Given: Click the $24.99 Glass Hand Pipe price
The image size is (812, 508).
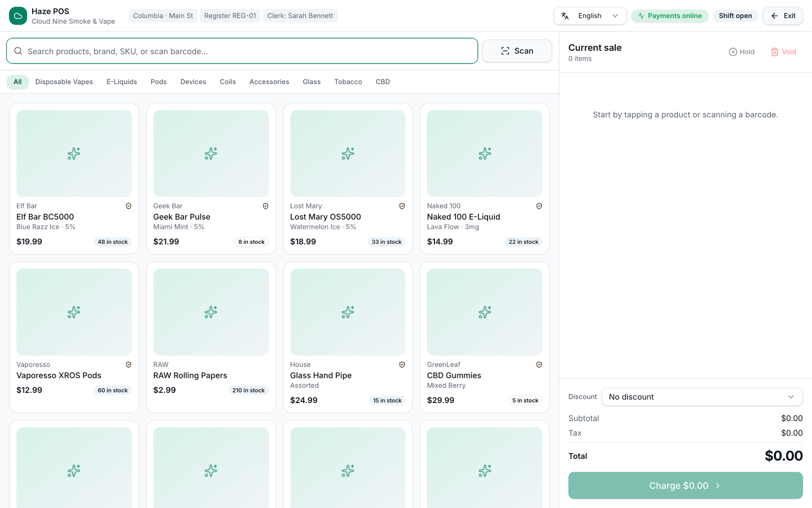Looking at the screenshot, I should coord(304,400).
